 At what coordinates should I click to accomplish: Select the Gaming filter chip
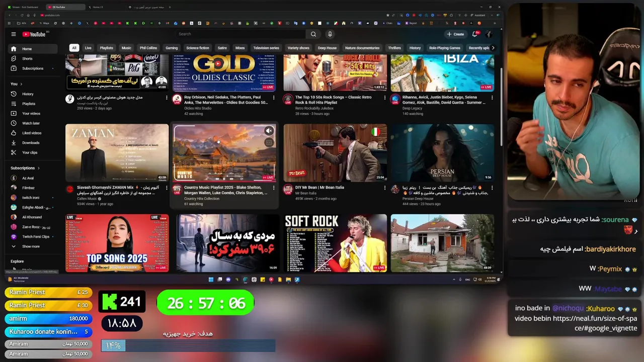[x=172, y=48]
